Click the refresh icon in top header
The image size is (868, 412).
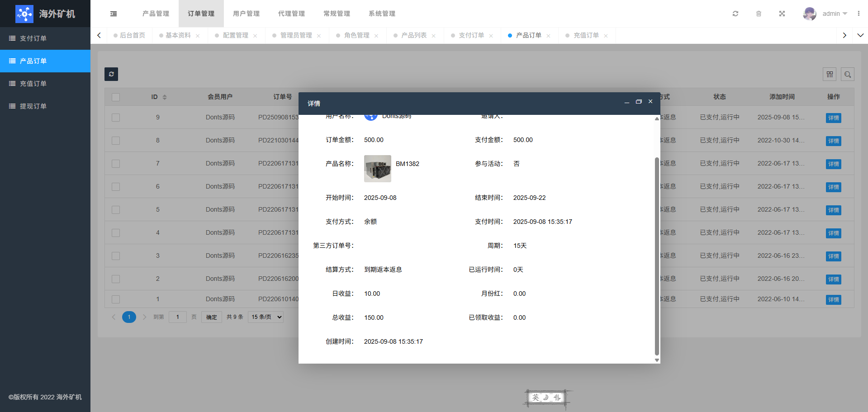tap(735, 14)
